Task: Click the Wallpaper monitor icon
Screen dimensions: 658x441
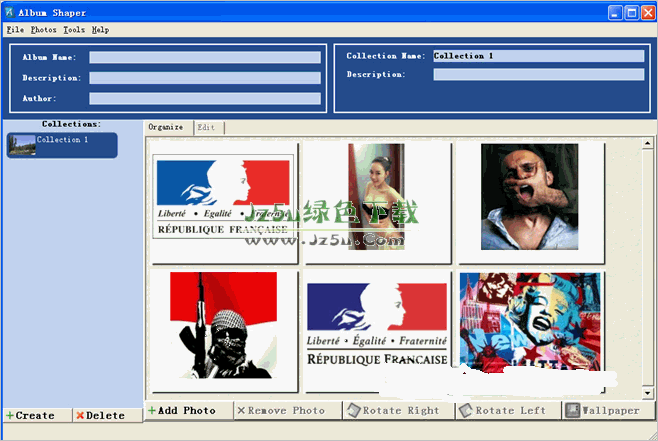Action: [572, 410]
